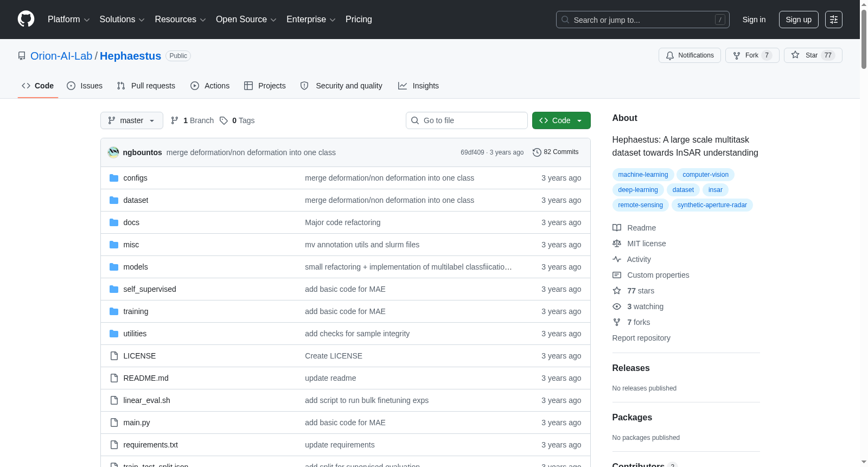
Task: View the 77 stars list
Action: [x=634, y=291]
